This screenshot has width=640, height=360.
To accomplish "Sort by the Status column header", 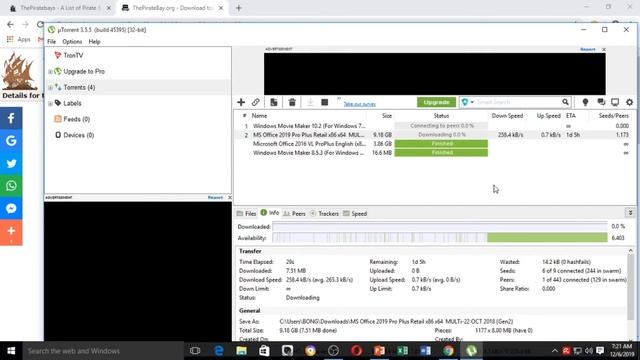I will click(x=441, y=116).
